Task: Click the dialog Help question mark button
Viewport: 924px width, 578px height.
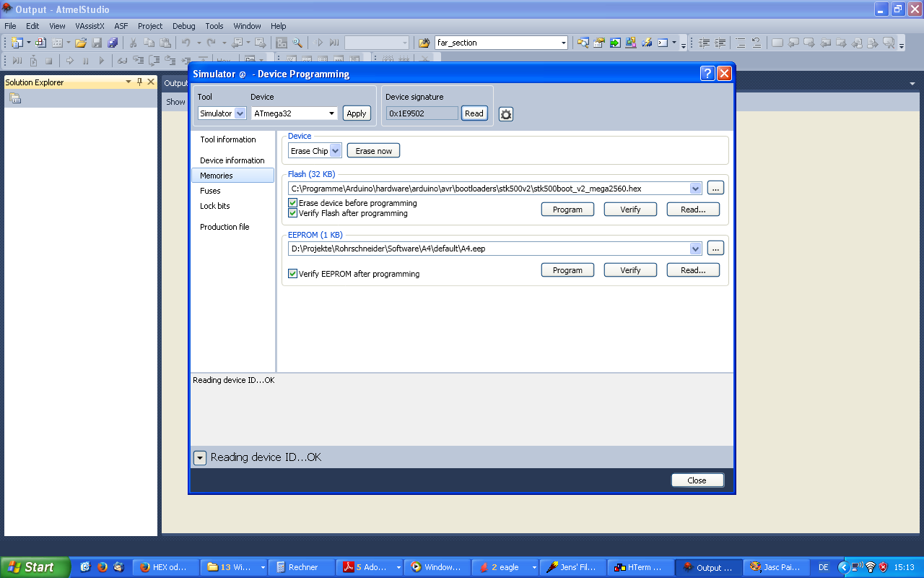Action: tap(707, 73)
